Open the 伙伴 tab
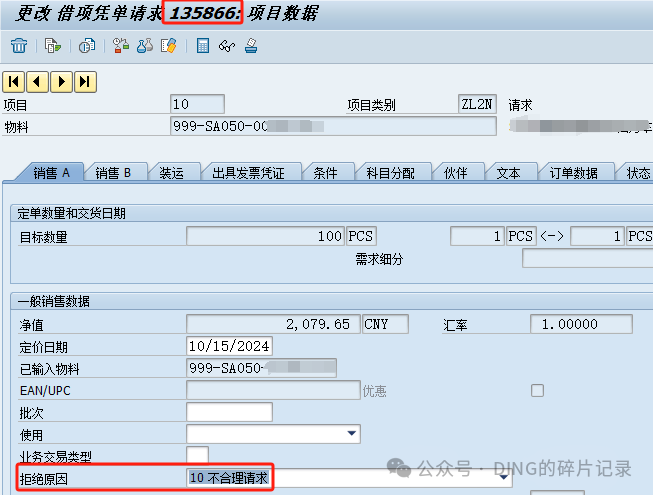The width and height of the screenshot is (653, 495). (456, 173)
